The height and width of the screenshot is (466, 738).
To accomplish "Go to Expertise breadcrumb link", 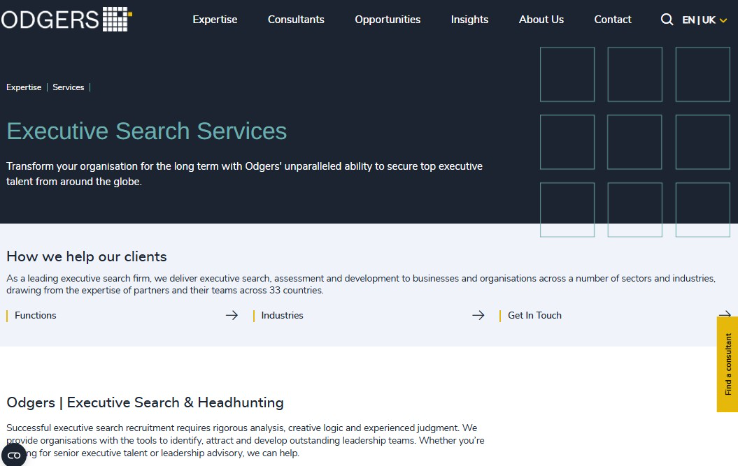I will pyautogui.click(x=24, y=87).
